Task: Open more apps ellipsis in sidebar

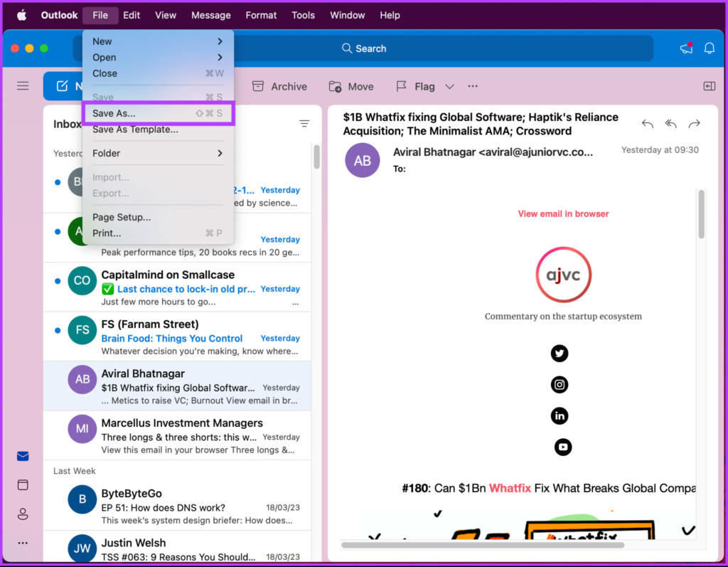Action: (x=23, y=543)
